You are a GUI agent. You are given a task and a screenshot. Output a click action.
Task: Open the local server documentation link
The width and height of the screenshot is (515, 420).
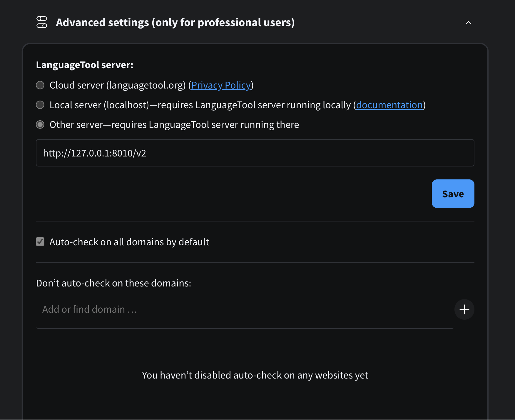tap(389, 105)
